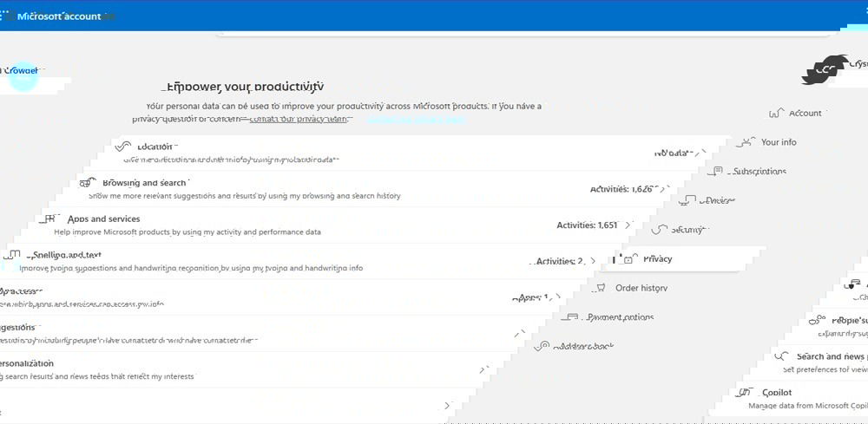Open Security in side navigation
Viewport: 868px width, 424px height.
[x=690, y=230]
